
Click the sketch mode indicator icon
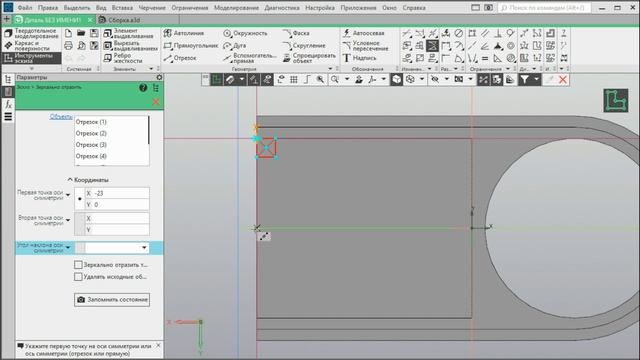(x=616, y=100)
